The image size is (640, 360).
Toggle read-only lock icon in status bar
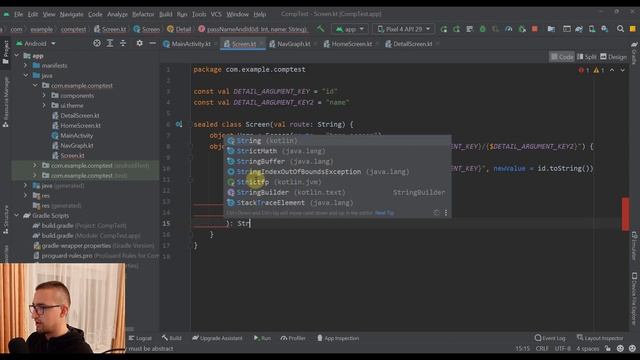pos(608,349)
